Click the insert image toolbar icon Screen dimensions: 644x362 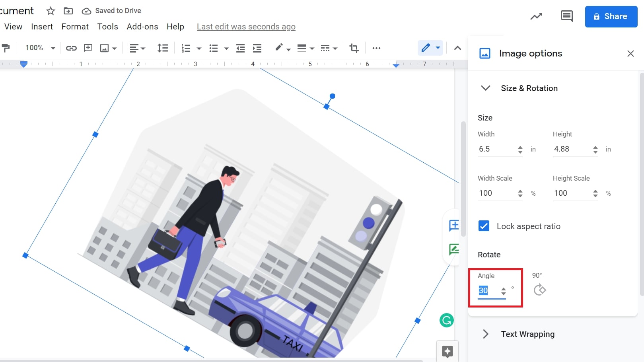tap(105, 48)
